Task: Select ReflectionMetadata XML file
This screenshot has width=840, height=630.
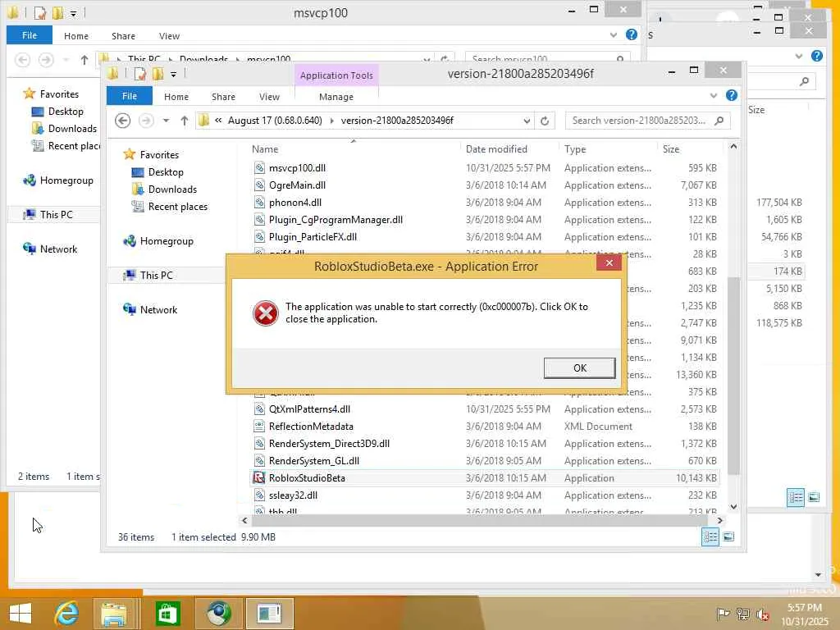Action: pyautogui.click(x=311, y=427)
